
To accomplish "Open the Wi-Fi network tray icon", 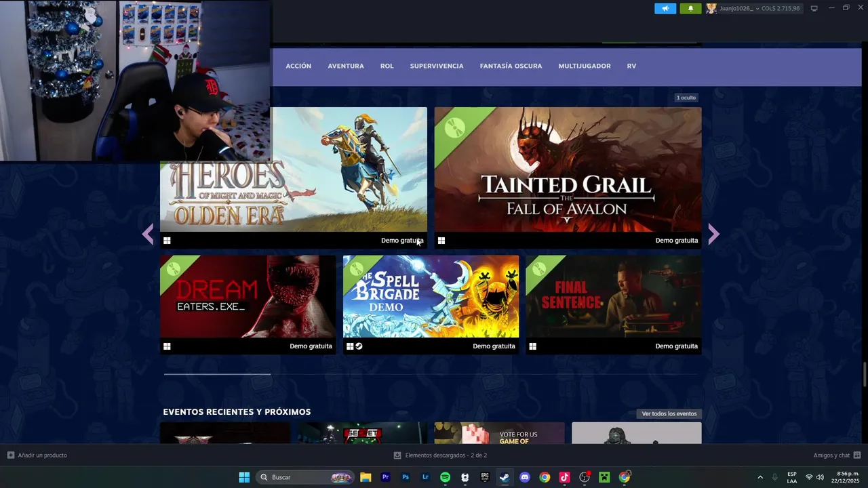I will 809,477.
